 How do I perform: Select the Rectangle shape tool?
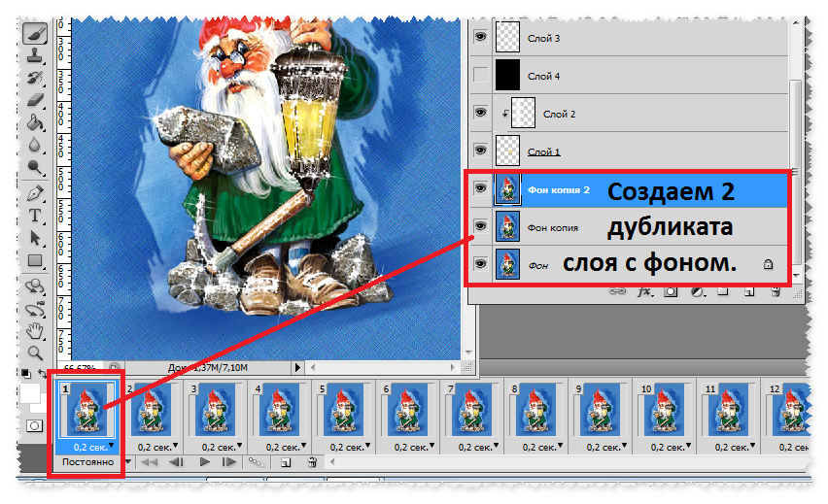35,260
